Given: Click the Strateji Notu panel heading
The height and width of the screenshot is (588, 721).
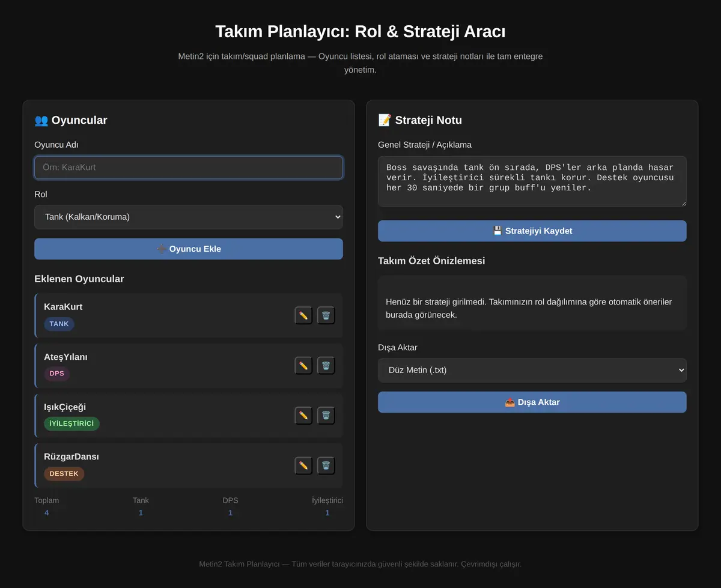Looking at the screenshot, I should coord(420,120).
